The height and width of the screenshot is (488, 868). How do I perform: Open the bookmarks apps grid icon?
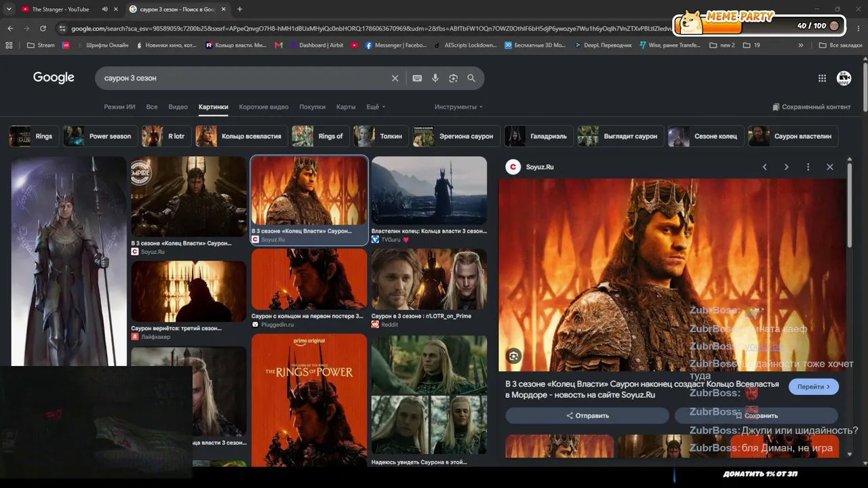coord(9,45)
